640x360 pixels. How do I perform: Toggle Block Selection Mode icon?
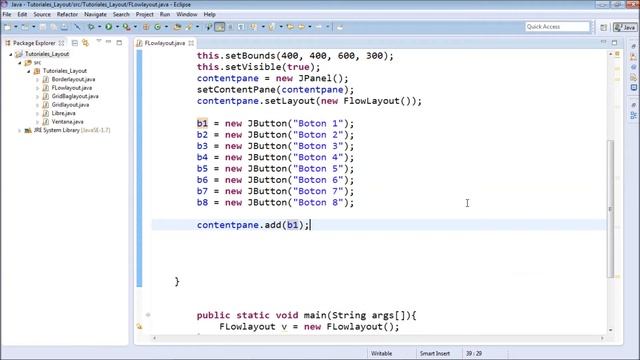click(x=230, y=27)
